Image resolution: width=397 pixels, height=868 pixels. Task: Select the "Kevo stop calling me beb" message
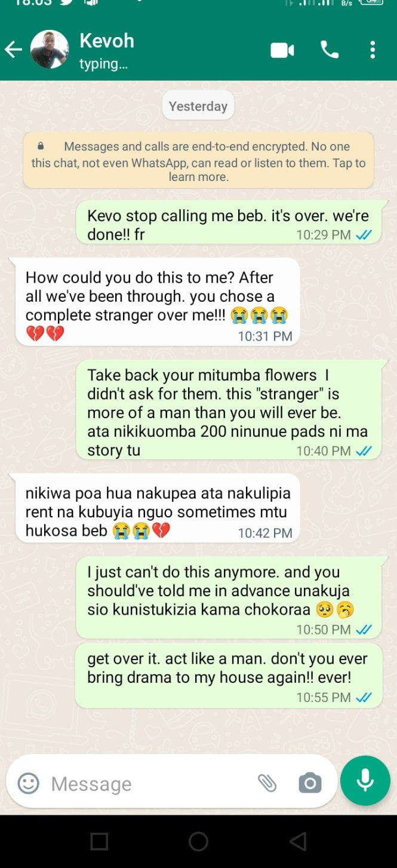[x=229, y=225]
